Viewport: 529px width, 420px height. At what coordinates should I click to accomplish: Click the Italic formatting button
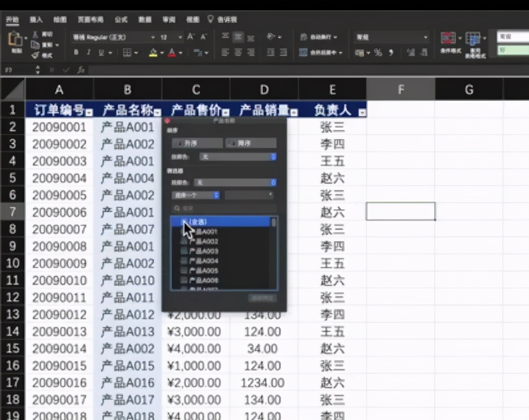89,52
